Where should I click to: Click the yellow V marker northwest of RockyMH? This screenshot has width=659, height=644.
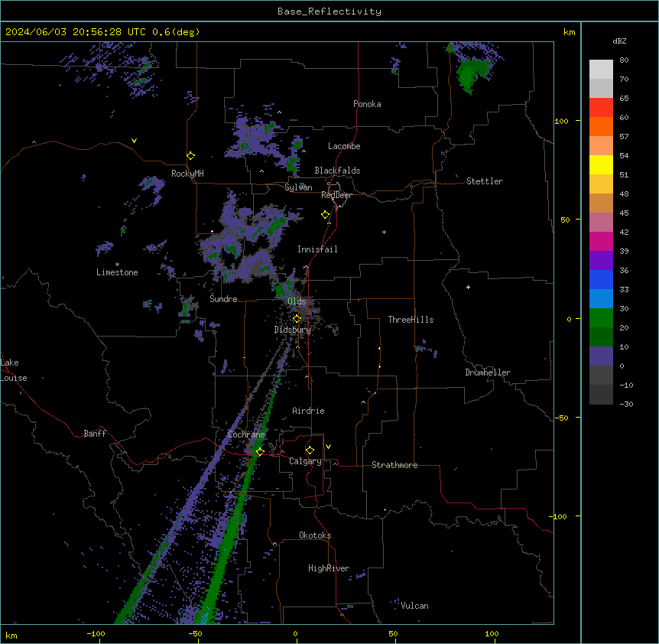pyautogui.click(x=134, y=141)
